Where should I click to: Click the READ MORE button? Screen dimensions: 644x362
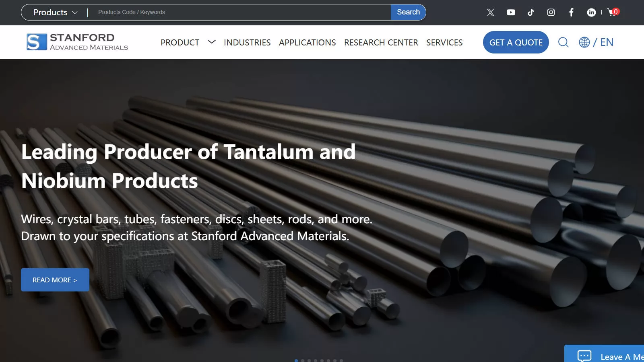[x=55, y=280]
